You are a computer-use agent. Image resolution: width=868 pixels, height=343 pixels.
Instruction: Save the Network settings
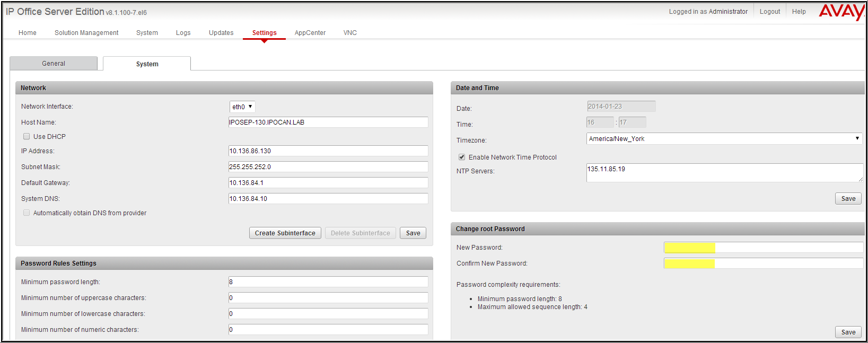click(x=413, y=233)
